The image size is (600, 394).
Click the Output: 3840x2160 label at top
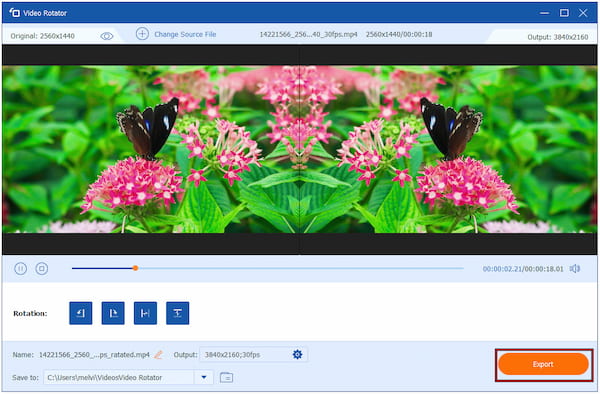[558, 37]
